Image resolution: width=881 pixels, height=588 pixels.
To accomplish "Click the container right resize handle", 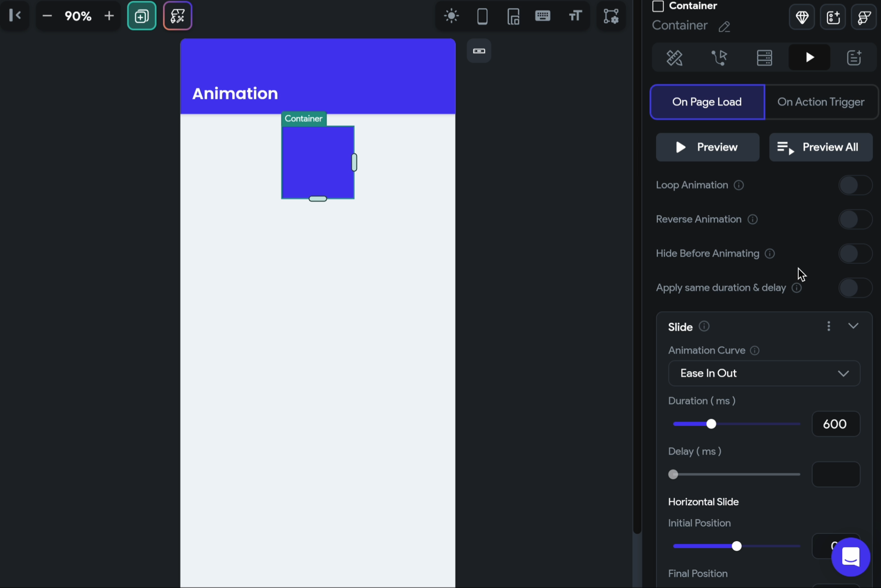I will tap(354, 162).
